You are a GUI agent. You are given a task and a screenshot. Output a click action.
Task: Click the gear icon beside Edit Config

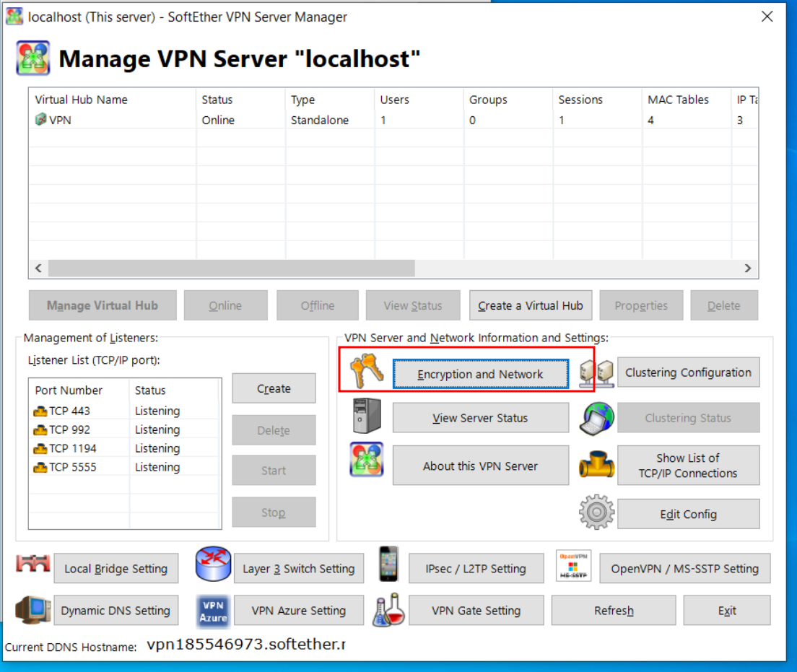click(x=596, y=512)
